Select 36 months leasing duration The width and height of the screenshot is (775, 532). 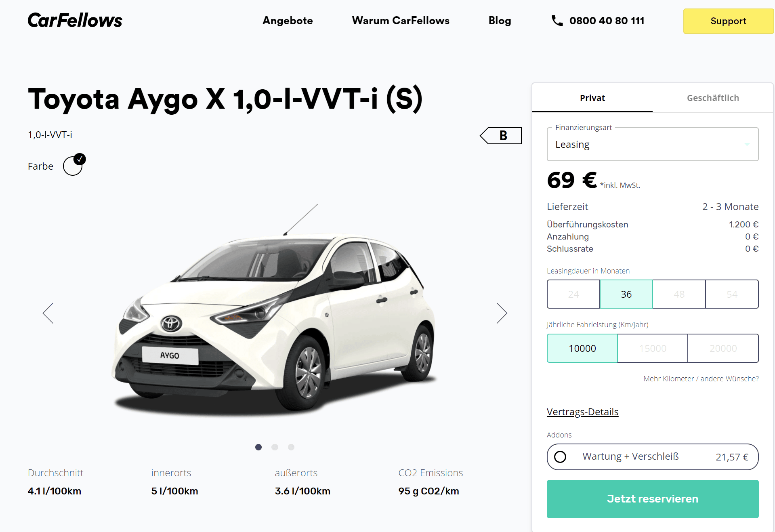point(626,294)
